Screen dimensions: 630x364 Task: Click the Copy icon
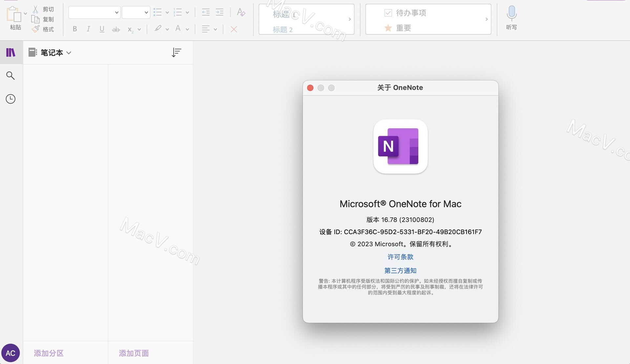click(35, 19)
